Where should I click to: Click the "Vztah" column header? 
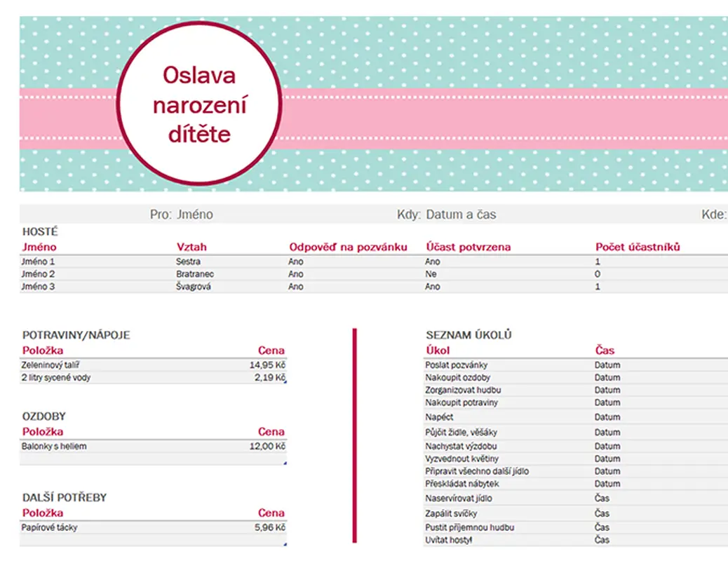(191, 247)
